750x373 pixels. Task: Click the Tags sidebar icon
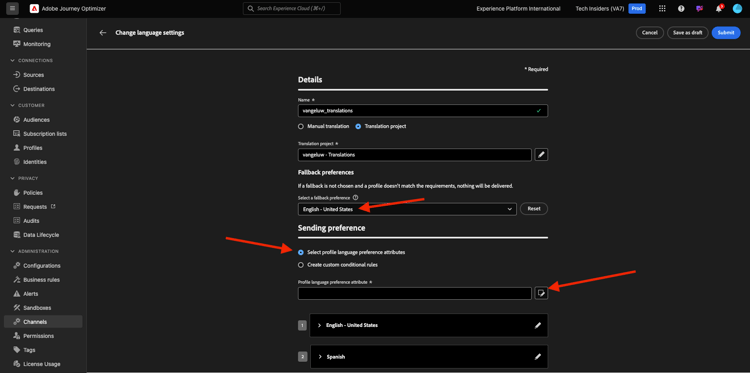pyautogui.click(x=16, y=350)
